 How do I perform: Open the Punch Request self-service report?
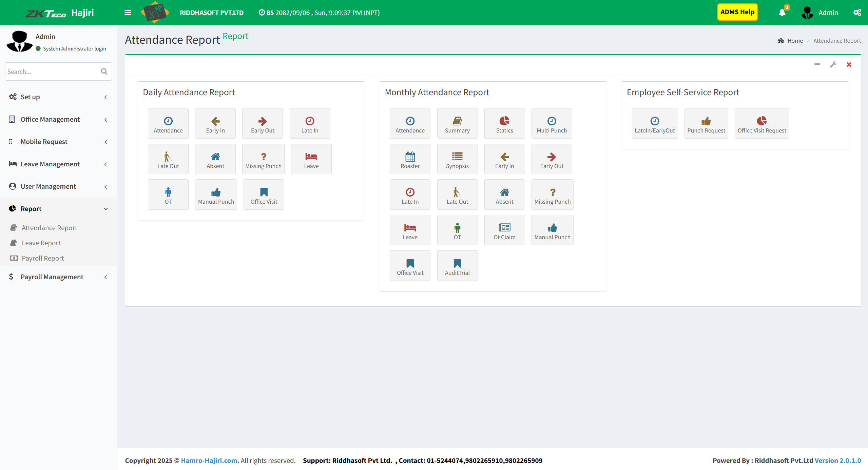(706, 124)
